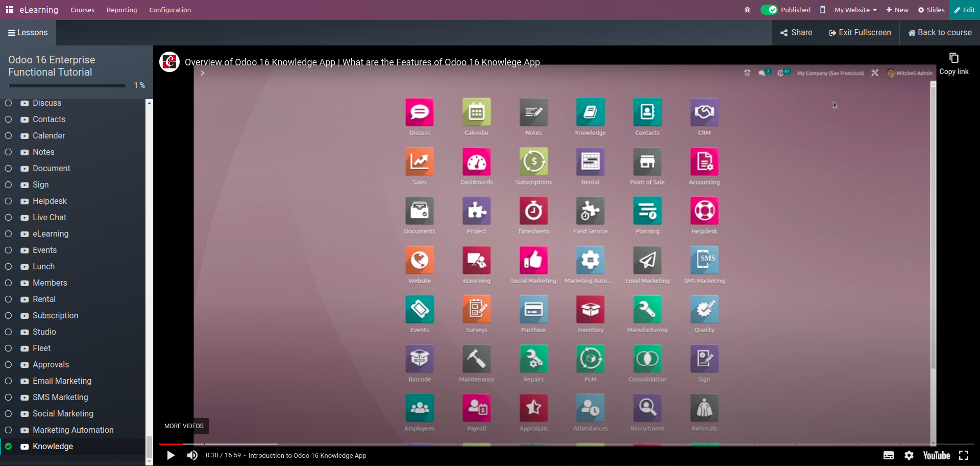The width and height of the screenshot is (980, 466).
Task: Click the Studio lesson video icon
Action: (x=24, y=332)
